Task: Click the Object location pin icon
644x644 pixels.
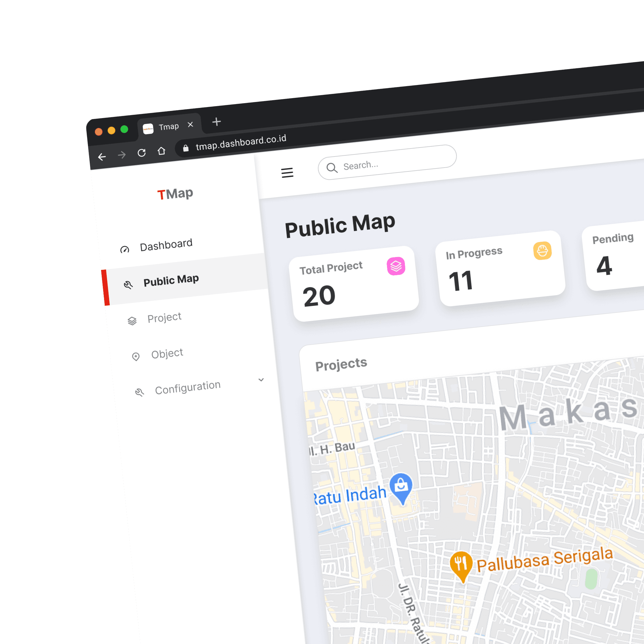Action: point(136,357)
